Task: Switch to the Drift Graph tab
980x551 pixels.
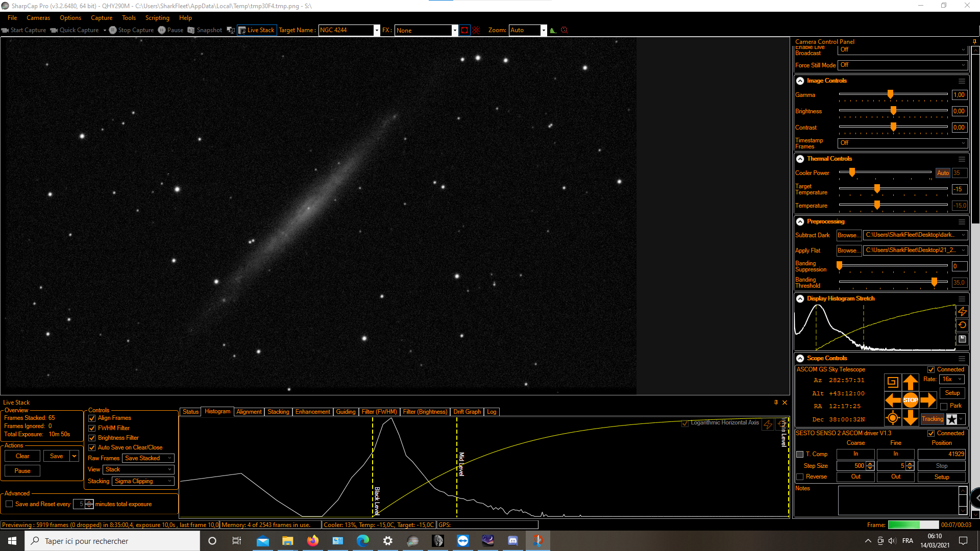Action: 467,412
